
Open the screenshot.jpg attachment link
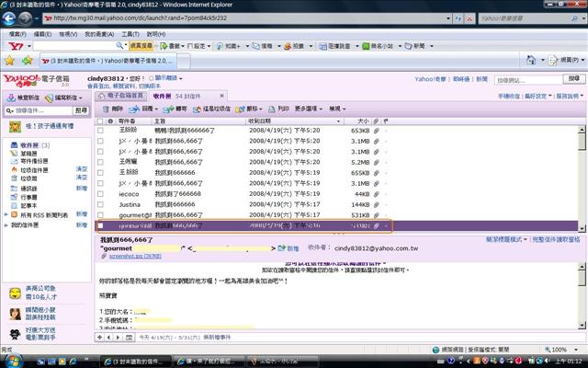tap(135, 256)
